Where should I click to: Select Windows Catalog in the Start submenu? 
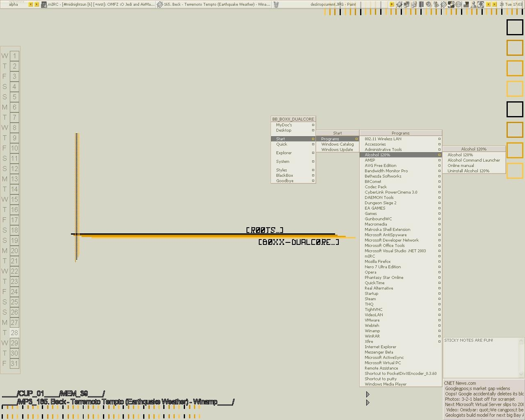(x=338, y=144)
